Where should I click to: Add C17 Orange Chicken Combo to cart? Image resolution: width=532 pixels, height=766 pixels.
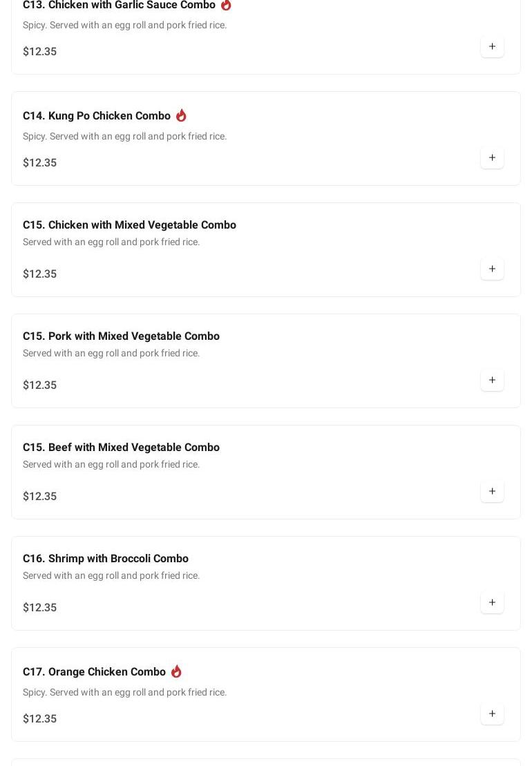[x=492, y=714]
